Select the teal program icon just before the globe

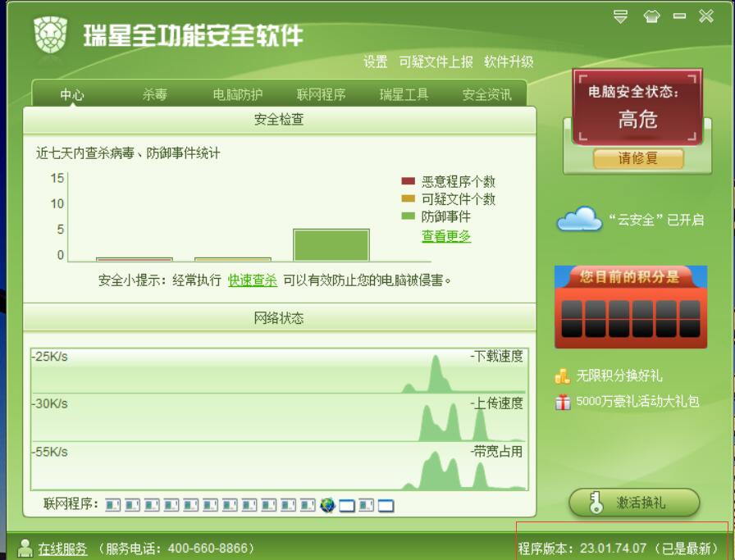(308, 505)
